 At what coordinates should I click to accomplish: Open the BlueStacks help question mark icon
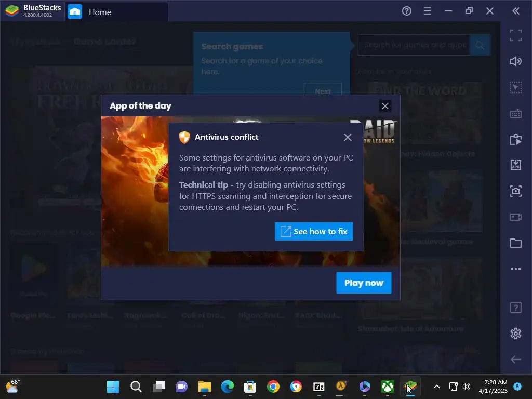(x=406, y=11)
